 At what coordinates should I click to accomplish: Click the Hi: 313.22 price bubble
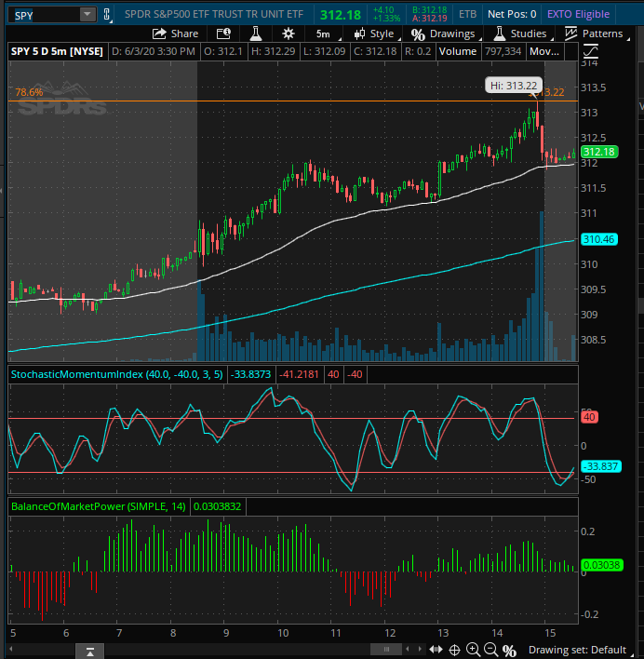pyautogui.click(x=514, y=86)
